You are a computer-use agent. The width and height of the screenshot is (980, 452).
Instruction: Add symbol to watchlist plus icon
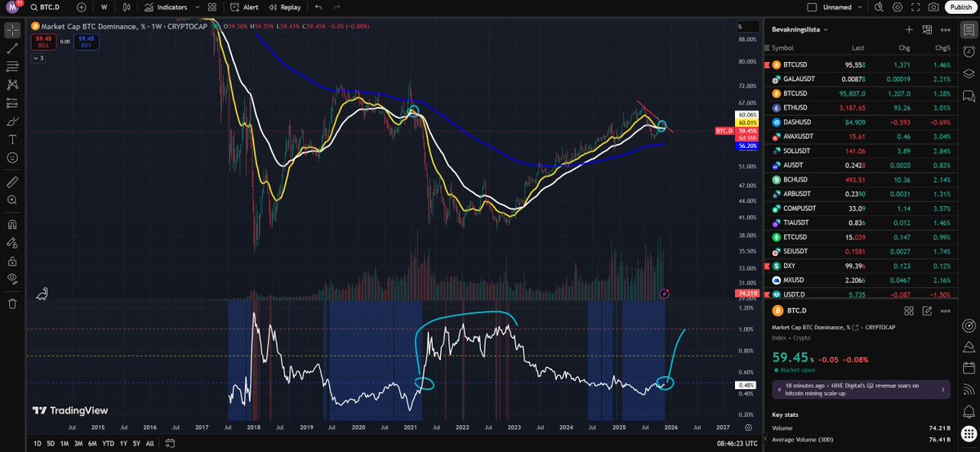[909, 29]
